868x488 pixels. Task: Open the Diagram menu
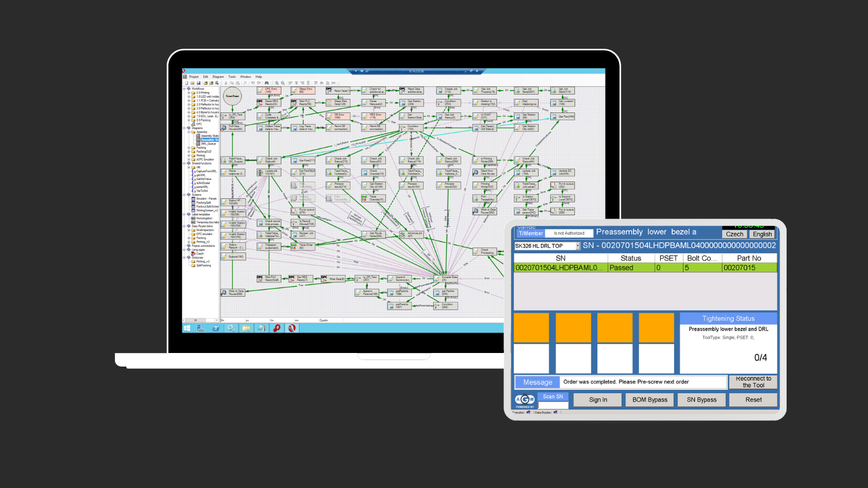pyautogui.click(x=218, y=76)
